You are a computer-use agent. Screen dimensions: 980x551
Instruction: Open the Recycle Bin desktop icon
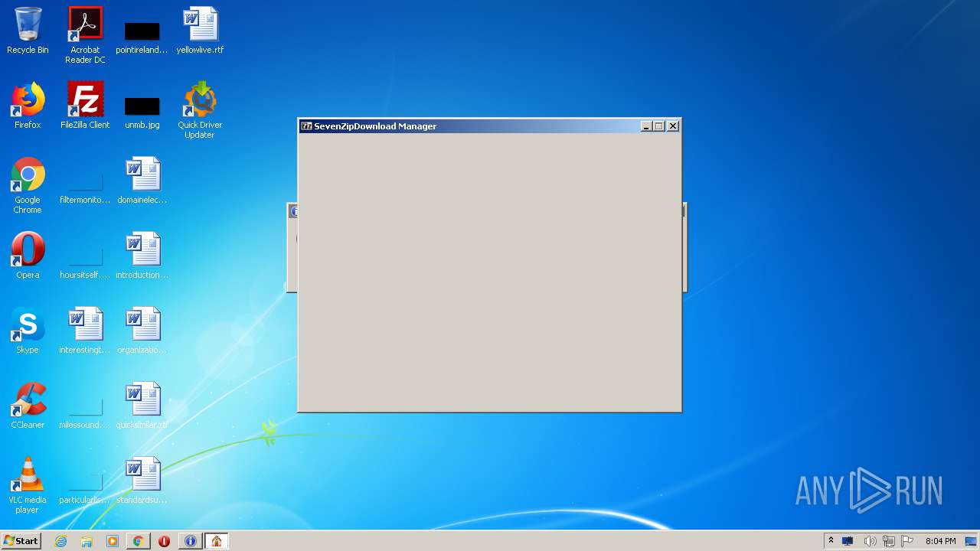click(28, 31)
